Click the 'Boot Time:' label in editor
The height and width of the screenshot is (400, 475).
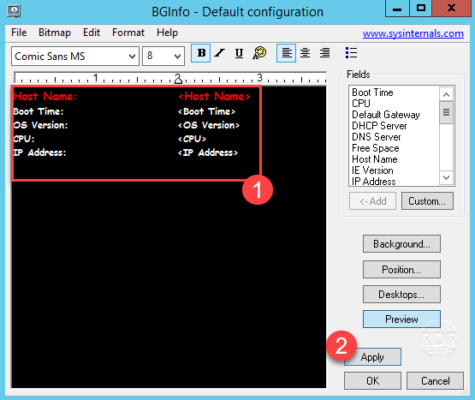pyautogui.click(x=38, y=111)
